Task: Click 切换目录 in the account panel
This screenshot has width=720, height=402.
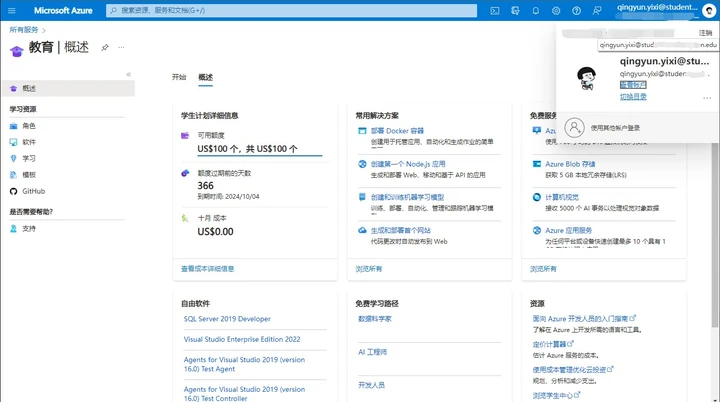Action: click(633, 96)
